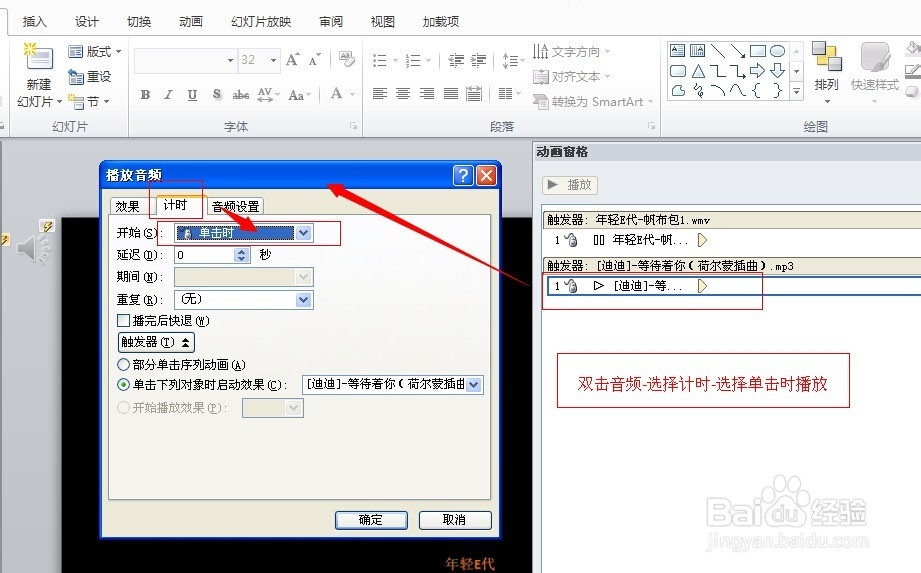Open the 开始 (Start) dropdown
The height and width of the screenshot is (573, 921).
coord(303,233)
